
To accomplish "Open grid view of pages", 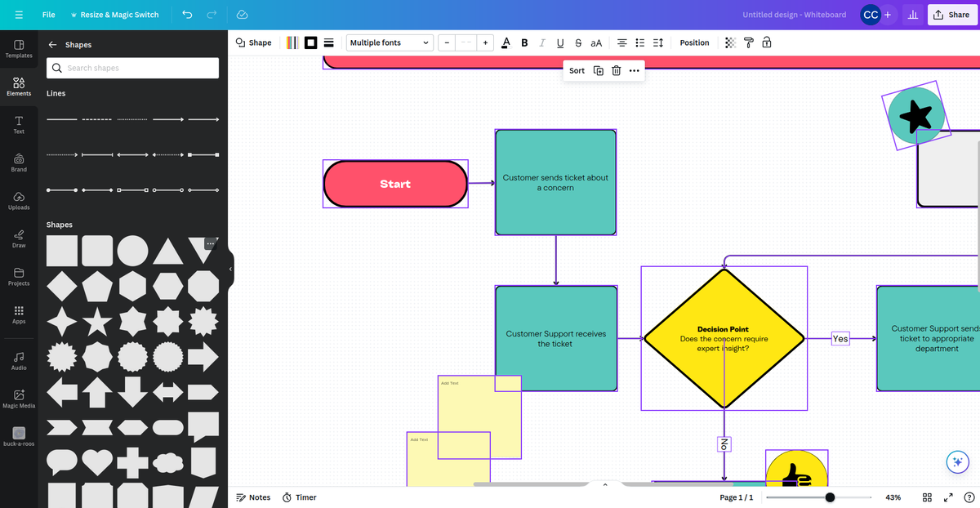I will coord(927,497).
